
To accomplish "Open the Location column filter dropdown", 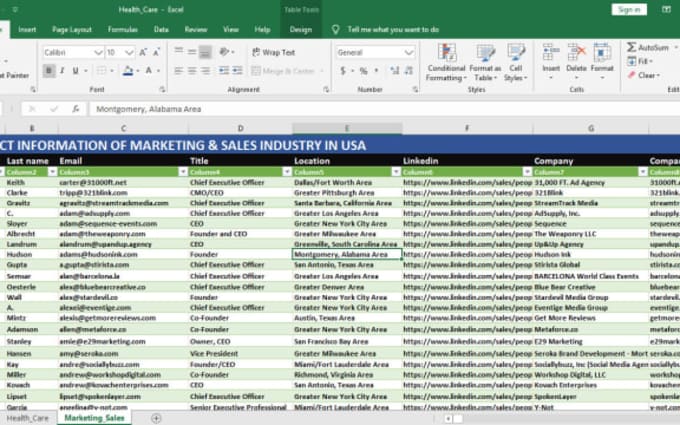I will 396,172.
